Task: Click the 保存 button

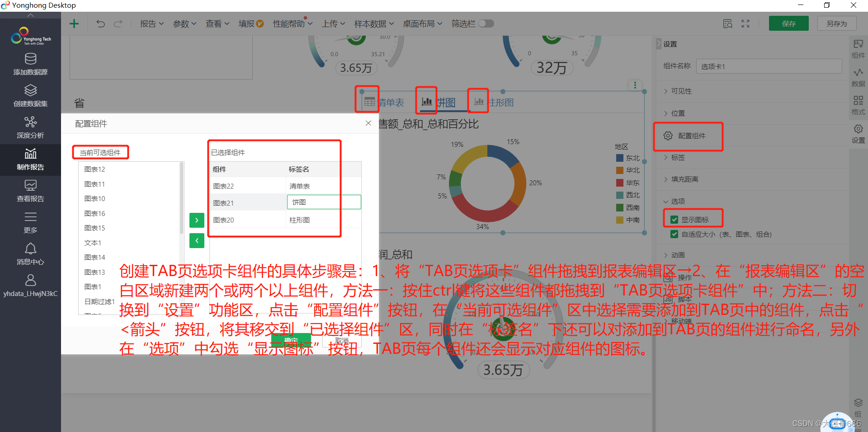Action: [788, 23]
